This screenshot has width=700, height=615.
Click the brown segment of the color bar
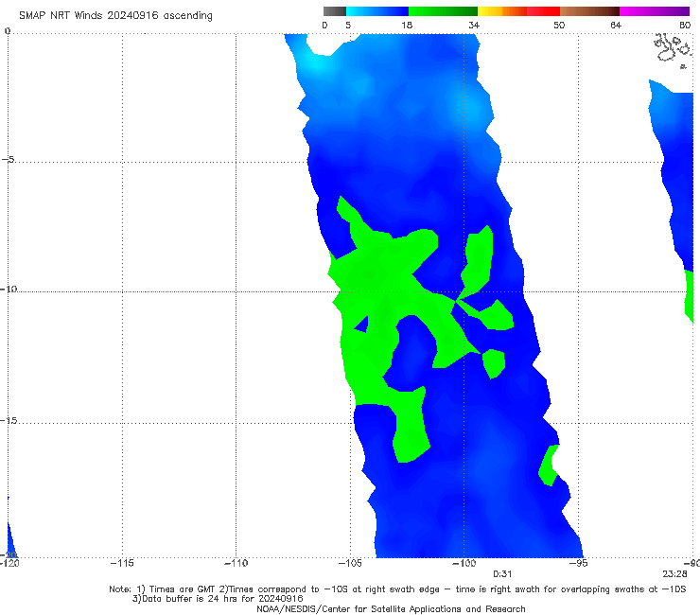[x=589, y=11]
